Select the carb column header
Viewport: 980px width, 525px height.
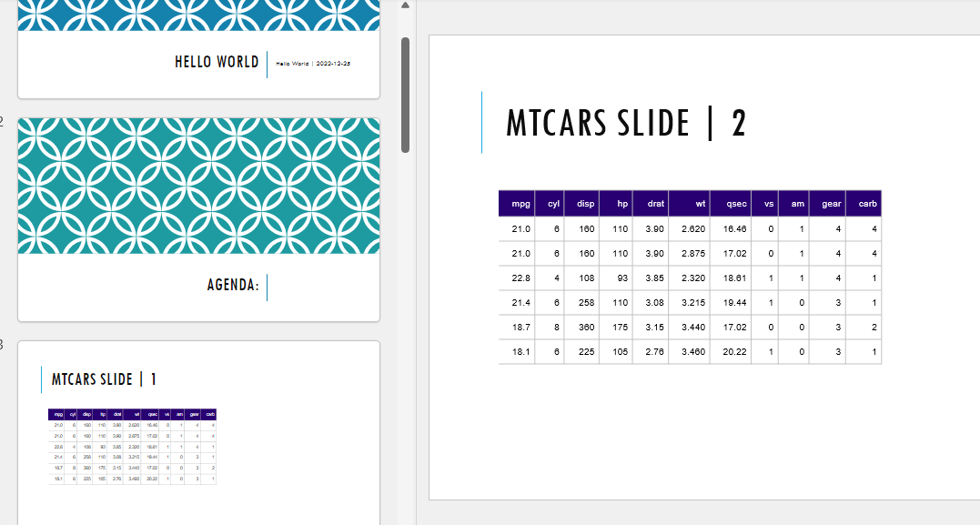click(864, 204)
